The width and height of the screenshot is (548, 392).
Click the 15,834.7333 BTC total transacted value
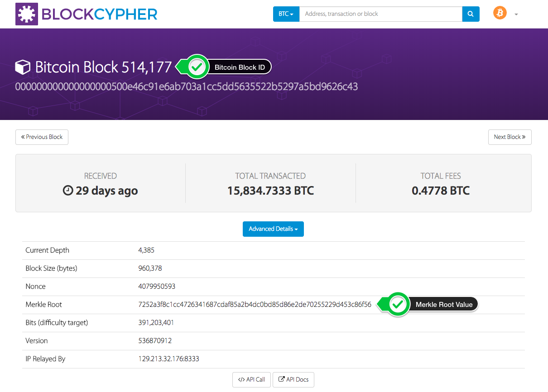(x=270, y=191)
